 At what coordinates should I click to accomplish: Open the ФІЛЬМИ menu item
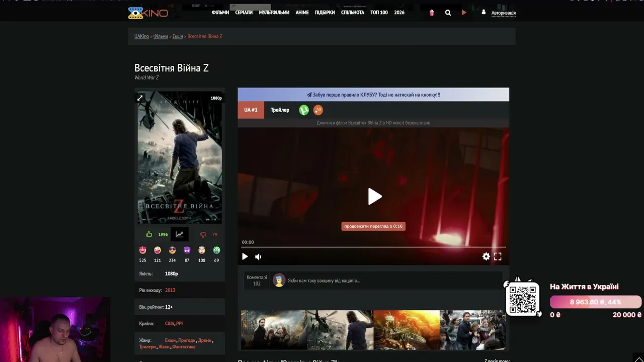click(220, 13)
